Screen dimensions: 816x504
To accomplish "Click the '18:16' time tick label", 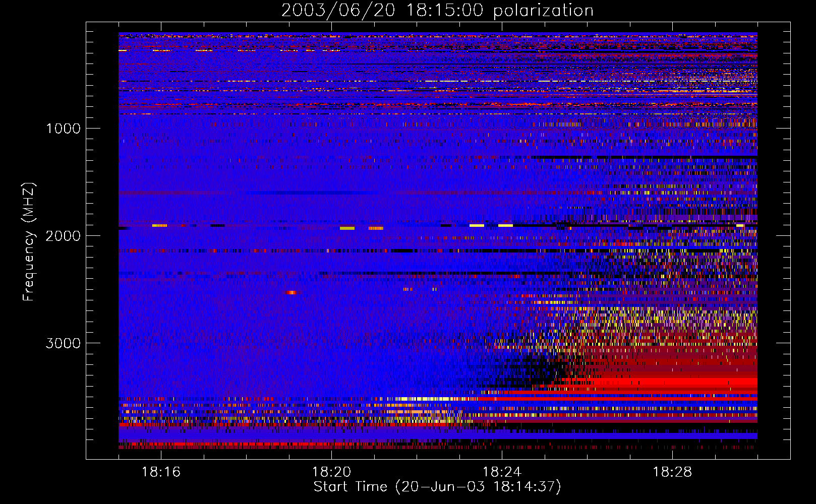I will [161, 472].
